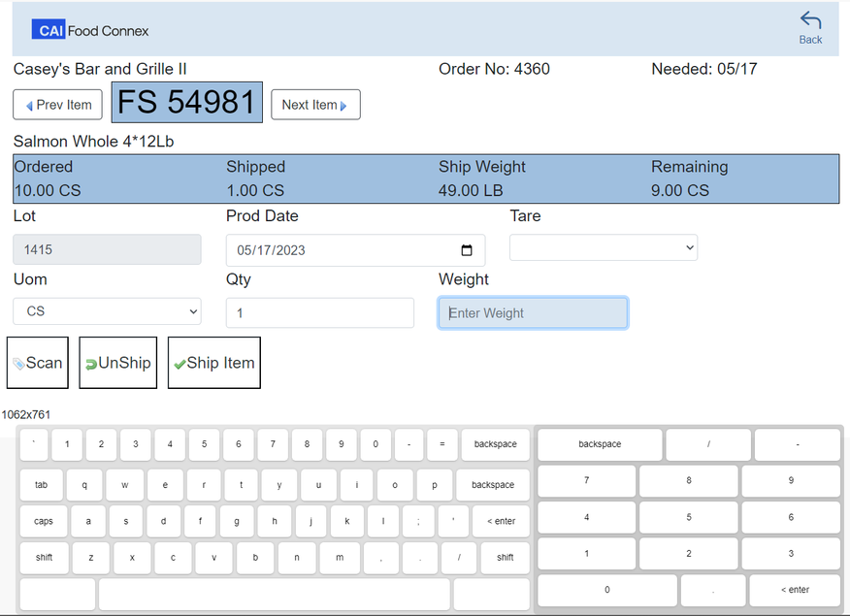
Task: Click the Qty input field
Action: (319, 313)
